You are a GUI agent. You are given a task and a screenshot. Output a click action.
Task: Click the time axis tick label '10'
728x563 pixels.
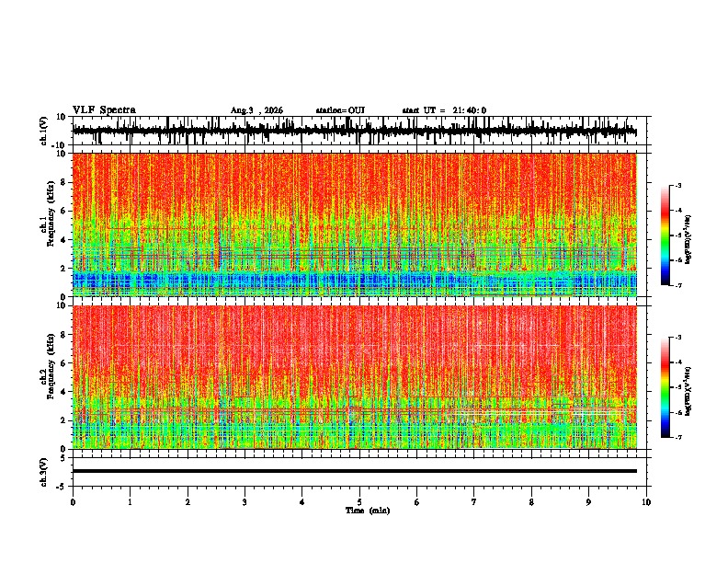pyautogui.click(x=646, y=502)
